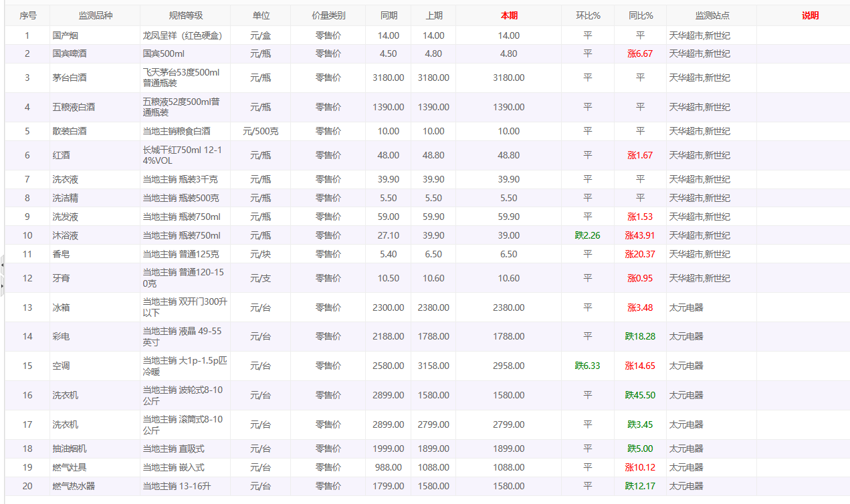Click the 跌2.26 month-on-month value
Image resolution: width=850 pixels, height=504 pixels.
click(x=588, y=235)
